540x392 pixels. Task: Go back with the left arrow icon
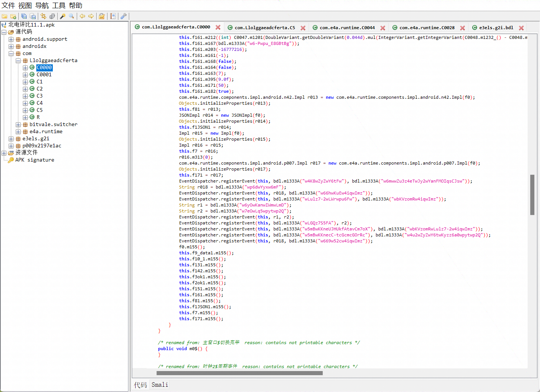coord(82,16)
